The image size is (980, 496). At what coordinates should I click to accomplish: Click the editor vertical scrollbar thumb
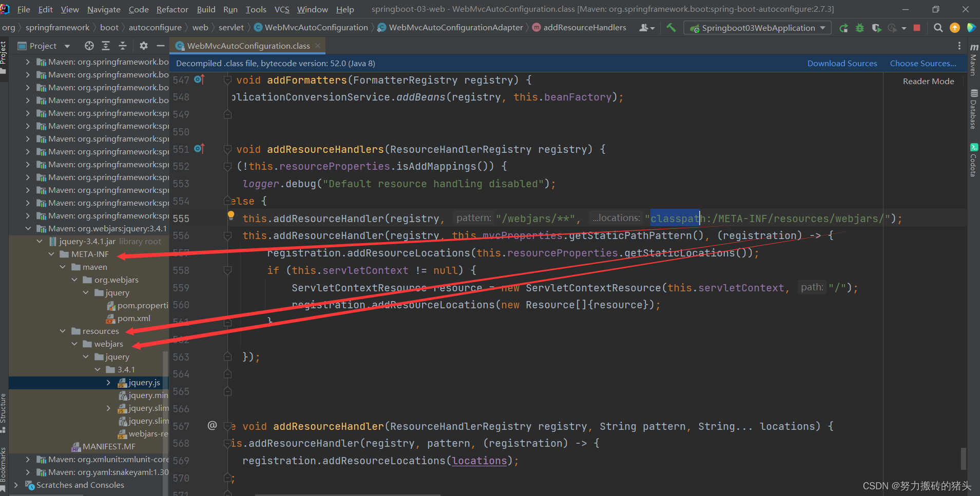(963, 458)
